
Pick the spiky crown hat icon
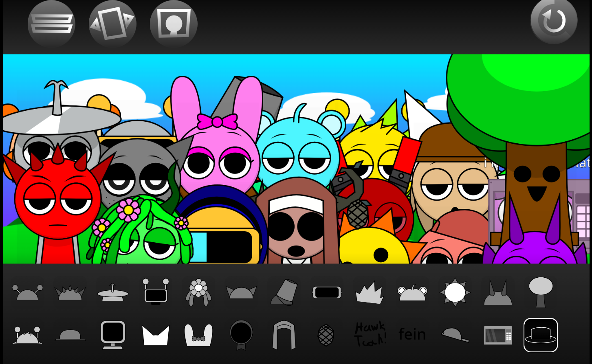coord(70,292)
